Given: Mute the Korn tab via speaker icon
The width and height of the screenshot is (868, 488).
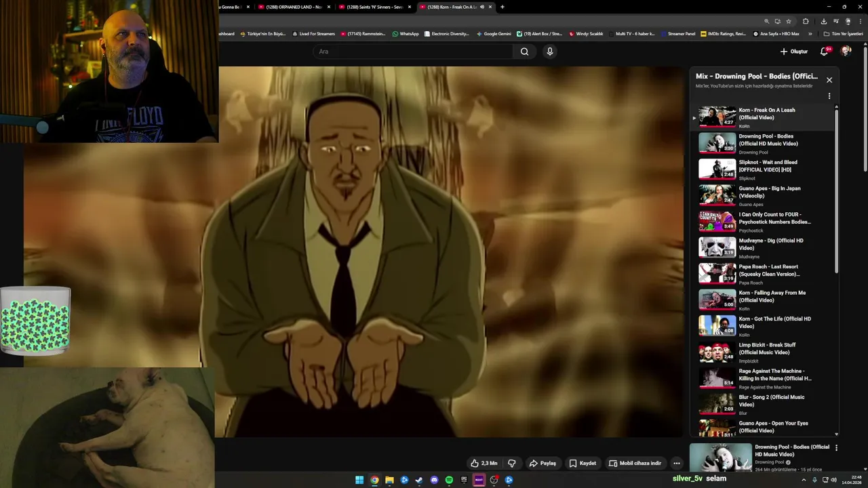Looking at the screenshot, I should [481, 7].
